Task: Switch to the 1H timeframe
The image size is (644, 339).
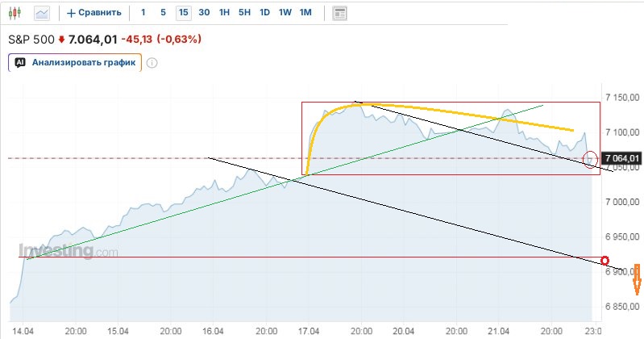Action: pos(225,13)
